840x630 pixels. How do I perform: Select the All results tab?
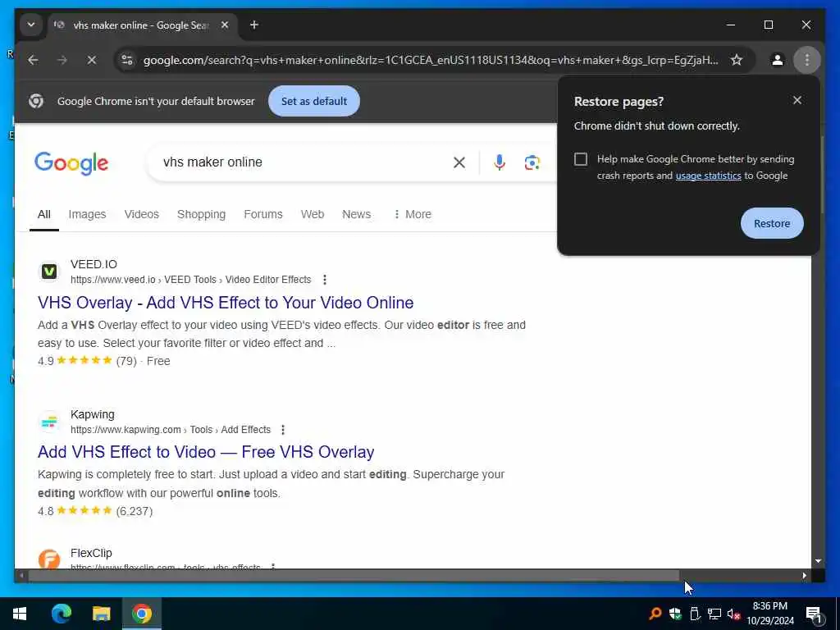click(x=44, y=214)
